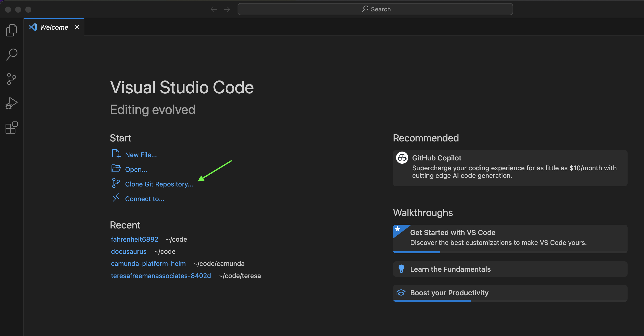
Task: Click Connect to remote option
Action: coord(144,199)
